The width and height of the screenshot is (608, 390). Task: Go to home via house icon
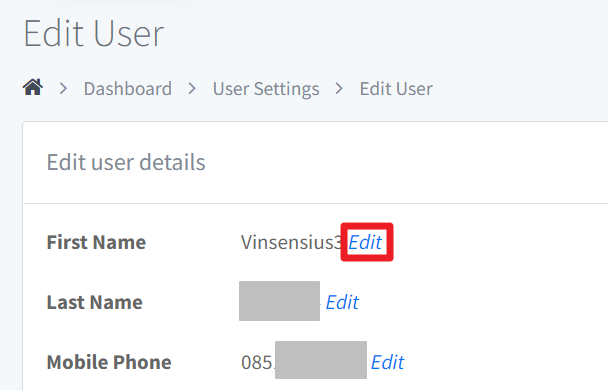coord(33,87)
